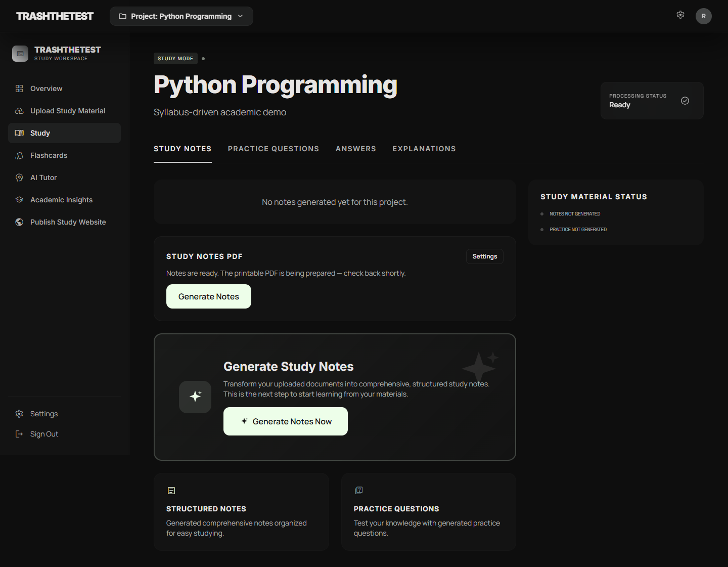Click the AI Tutor icon in sidebar
Image resolution: width=728 pixels, height=567 pixels.
[x=19, y=178]
